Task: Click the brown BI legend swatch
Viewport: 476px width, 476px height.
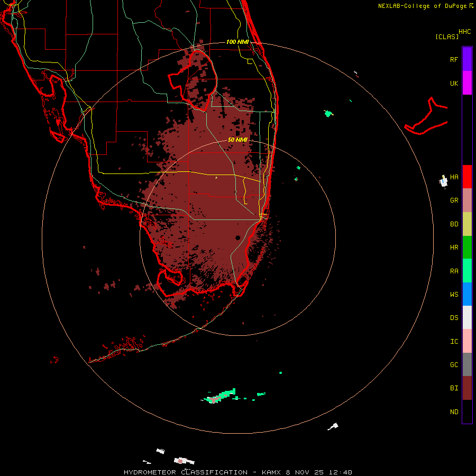Action: [x=467, y=388]
